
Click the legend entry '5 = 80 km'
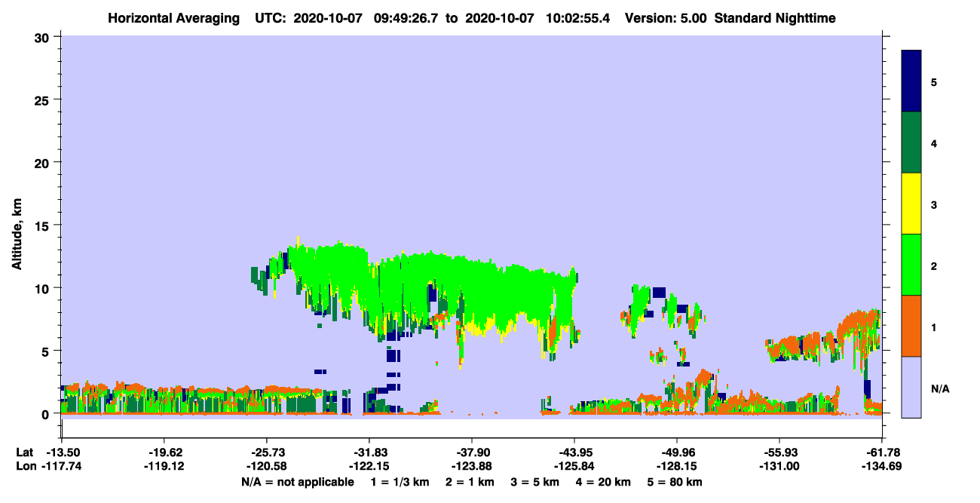(x=675, y=482)
